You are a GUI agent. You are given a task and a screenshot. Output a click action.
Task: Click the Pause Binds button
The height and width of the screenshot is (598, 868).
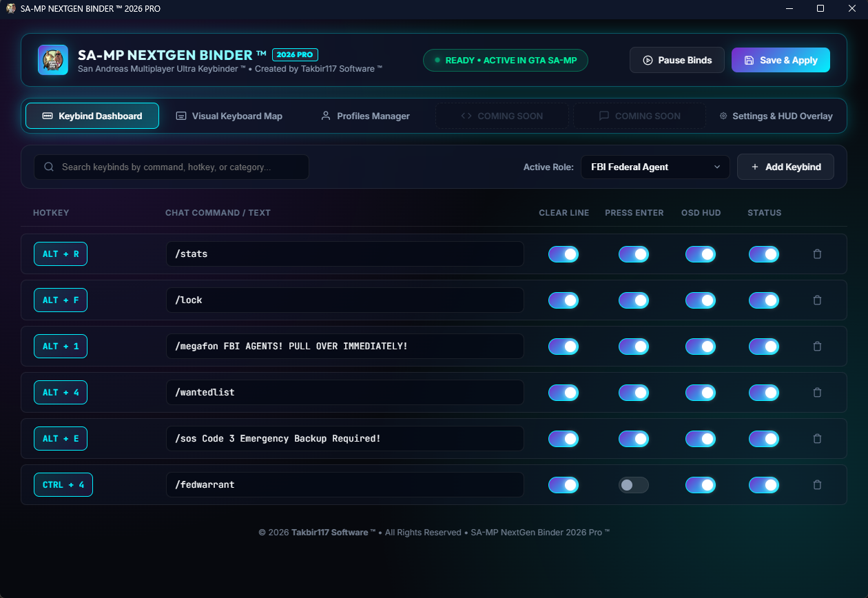tap(677, 60)
